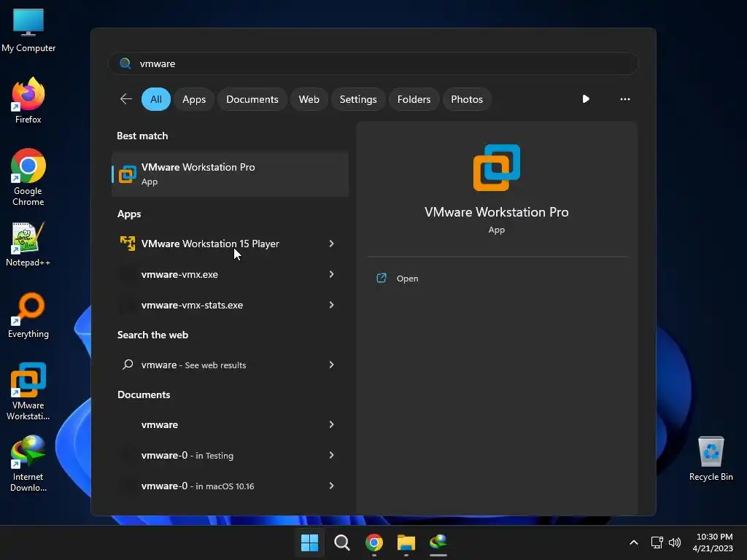
Task: Open Notepad++ desktop shortcut
Action: [x=28, y=244]
